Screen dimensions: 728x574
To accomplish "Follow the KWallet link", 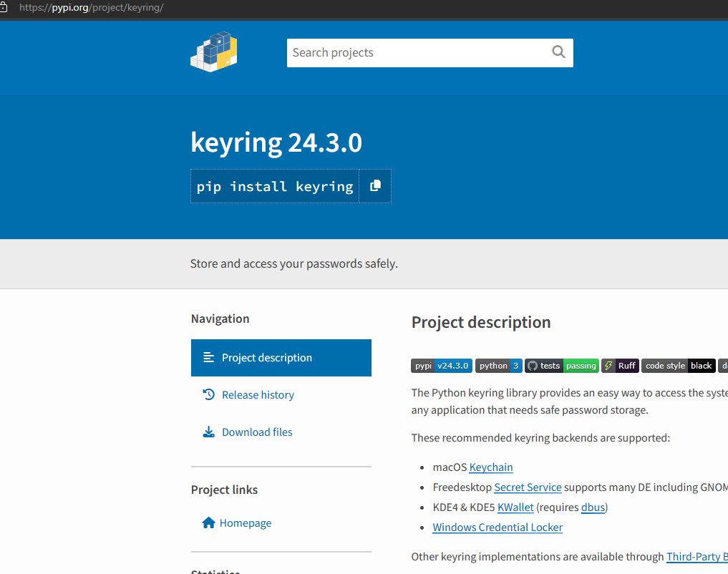I will [515, 507].
